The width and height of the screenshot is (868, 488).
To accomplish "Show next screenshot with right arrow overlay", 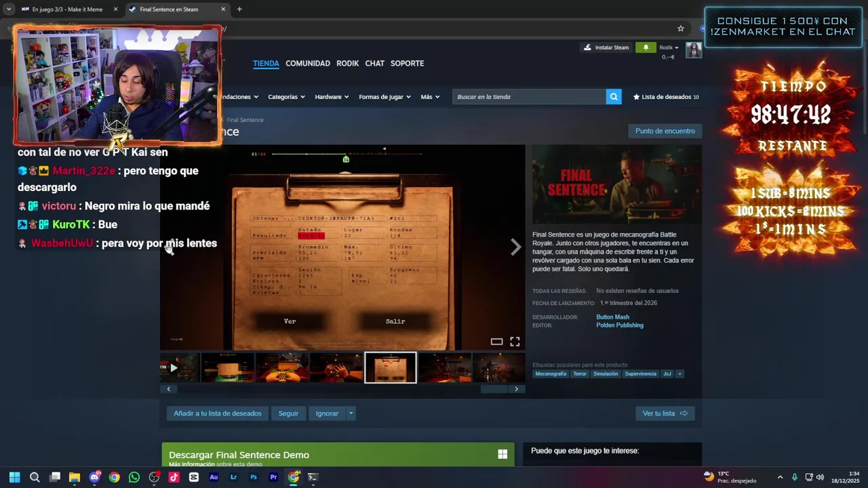I will pos(516,247).
